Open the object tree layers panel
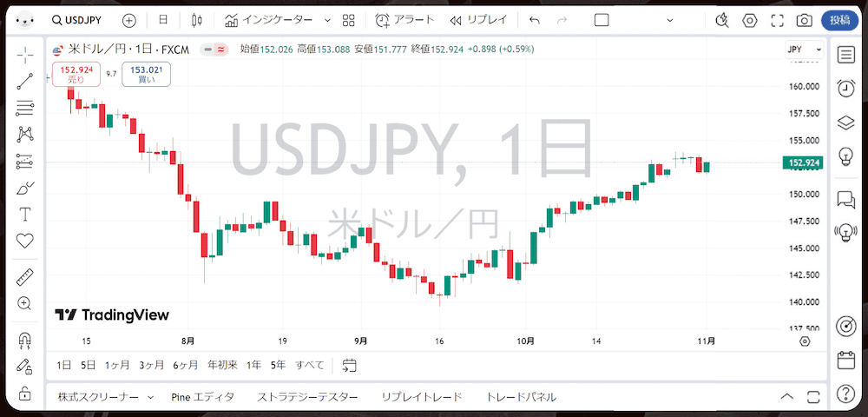 click(x=845, y=122)
